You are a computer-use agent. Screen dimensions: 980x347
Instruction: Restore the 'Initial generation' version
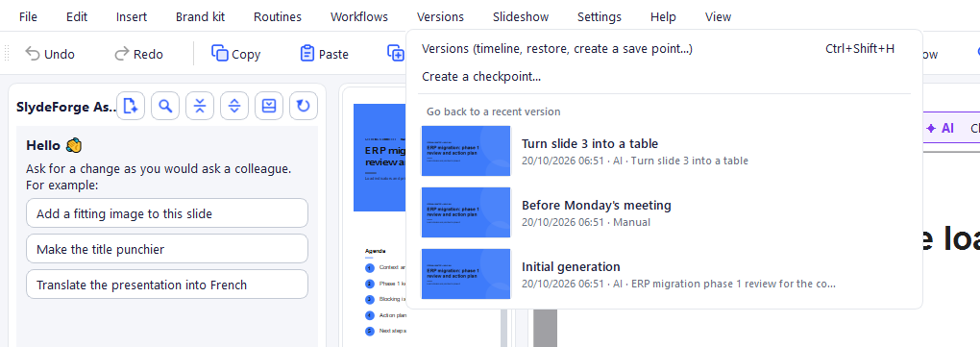[x=664, y=274]
